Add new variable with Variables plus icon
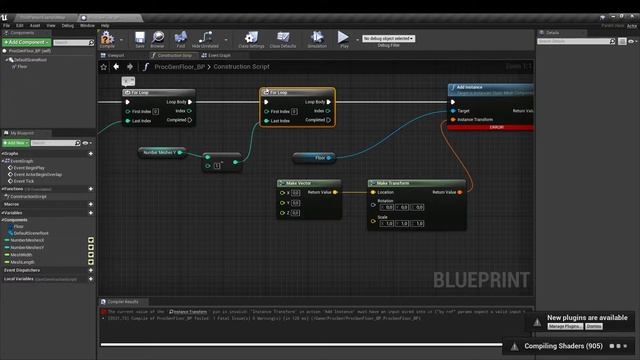Viewport: 640px width, 360px height. click(x=91, y=213)
